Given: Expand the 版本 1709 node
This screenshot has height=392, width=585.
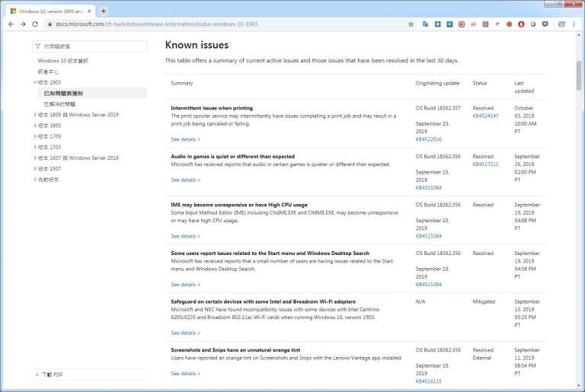Looking at the screenshot, I should [35, 136].
